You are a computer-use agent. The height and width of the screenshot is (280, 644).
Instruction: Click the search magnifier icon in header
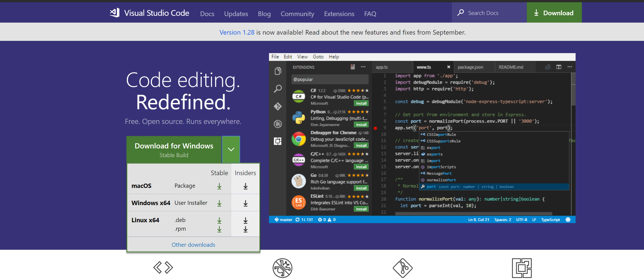461,13
